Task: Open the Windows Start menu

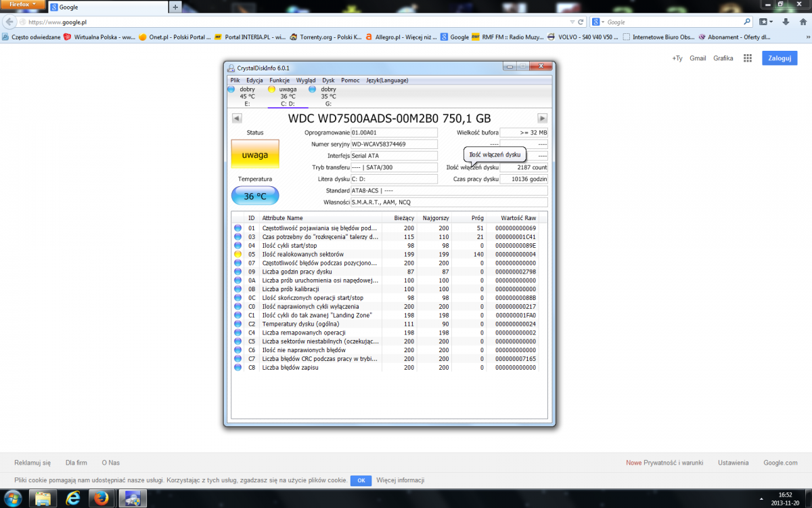Action: (x=13, y=499)
